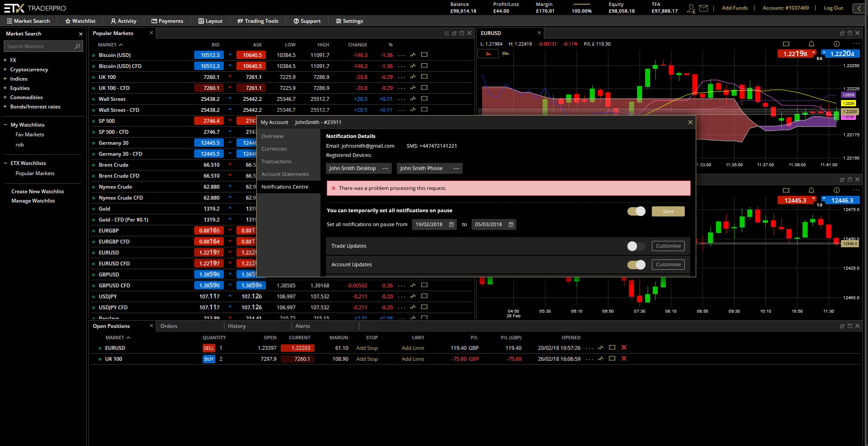Expand the FX category
868x446 pixels.
5,60
